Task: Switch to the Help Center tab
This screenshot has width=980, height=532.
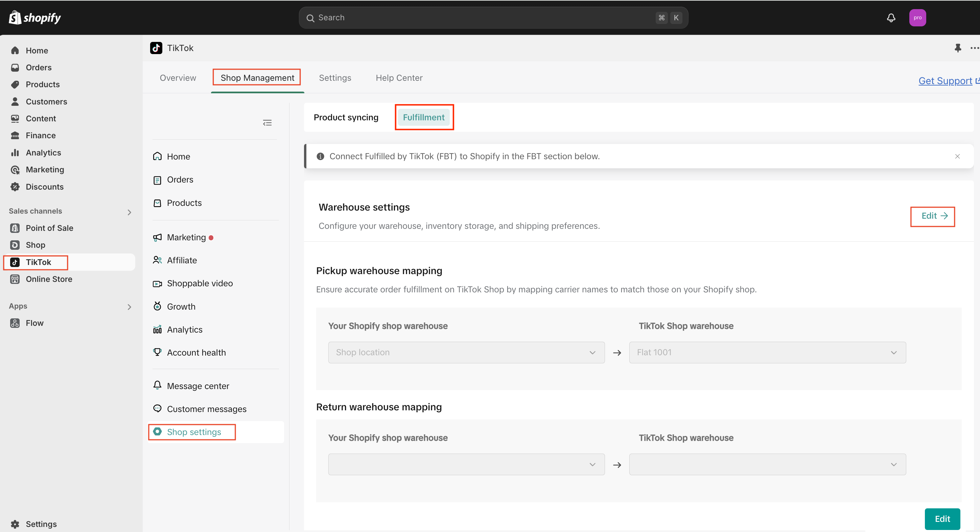Action: (x=399, y=78)
